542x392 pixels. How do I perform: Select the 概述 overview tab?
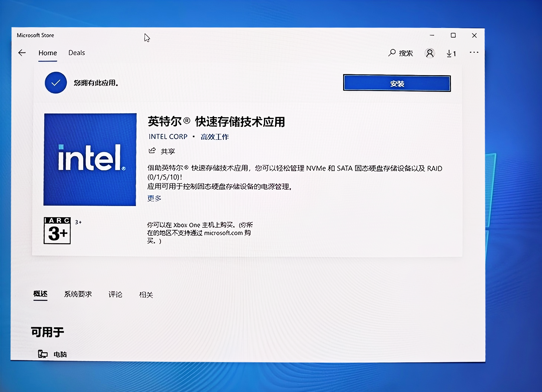pos(41,294)
